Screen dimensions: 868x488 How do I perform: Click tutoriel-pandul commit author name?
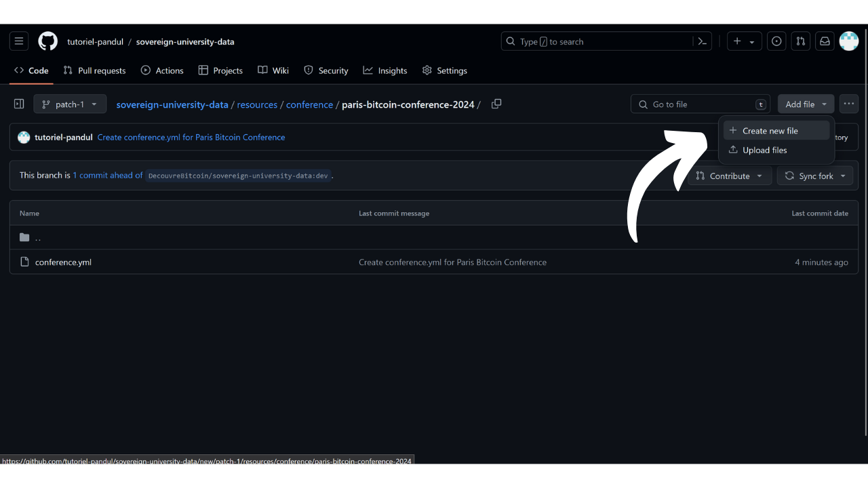[64, 137]
